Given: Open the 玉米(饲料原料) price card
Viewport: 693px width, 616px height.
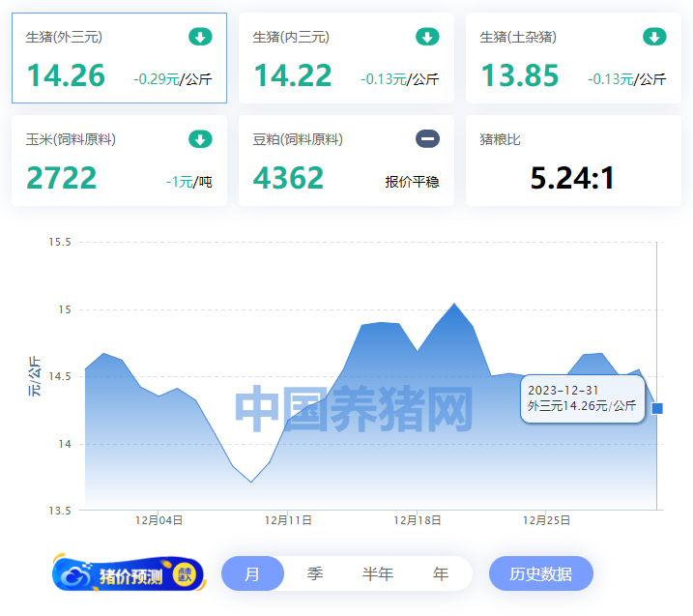Looking at the screenshot, I should coord(119,161).
